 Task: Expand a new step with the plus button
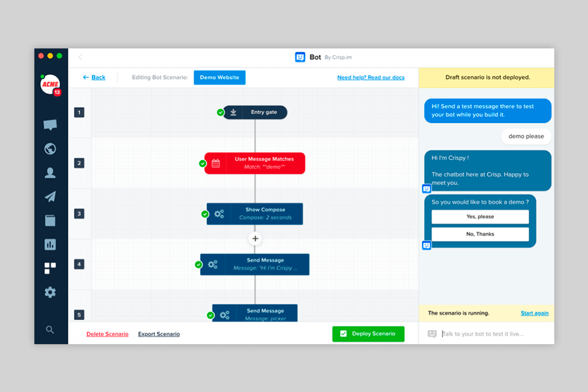[255, 238]
